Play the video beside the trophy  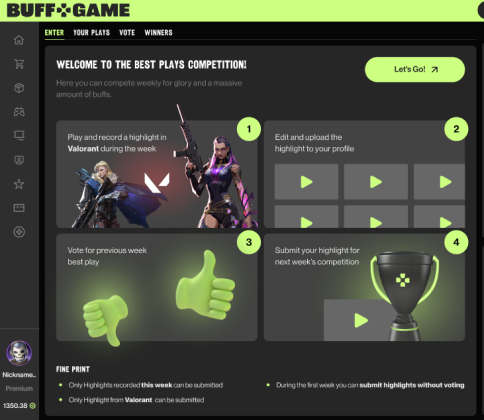tap(360, 320)
